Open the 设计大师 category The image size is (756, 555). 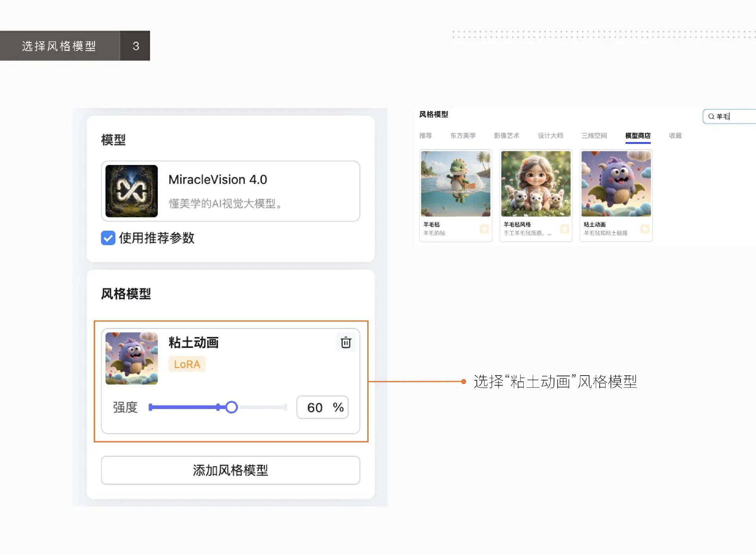click(550, 136)
